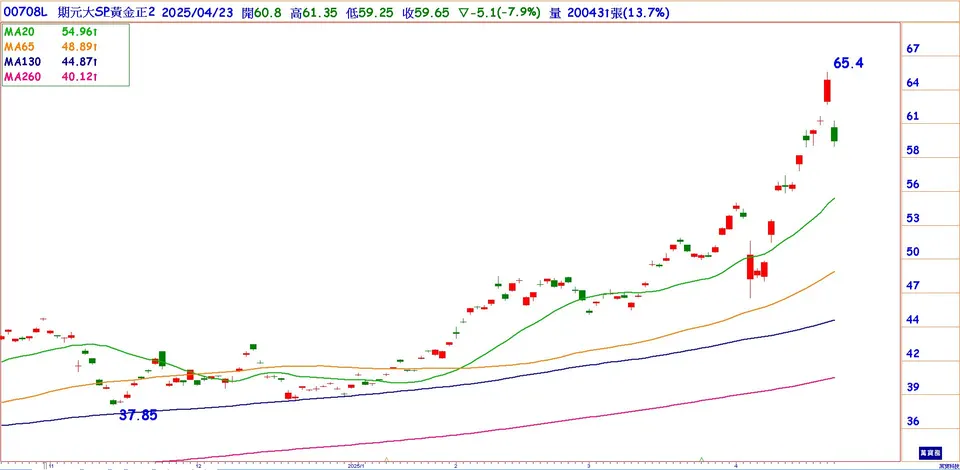
Task: Click the closing price 收59.65
Action: 426,13
